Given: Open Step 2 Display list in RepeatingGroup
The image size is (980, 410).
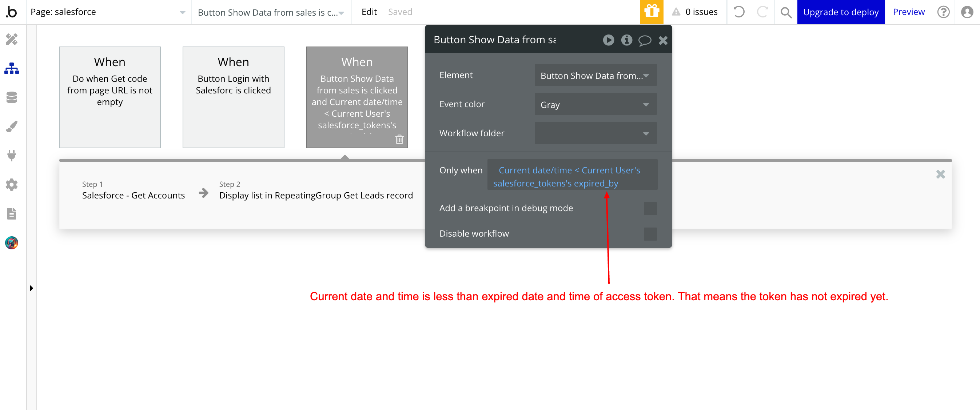Looking at the screenshot, I should coord(316,190).
